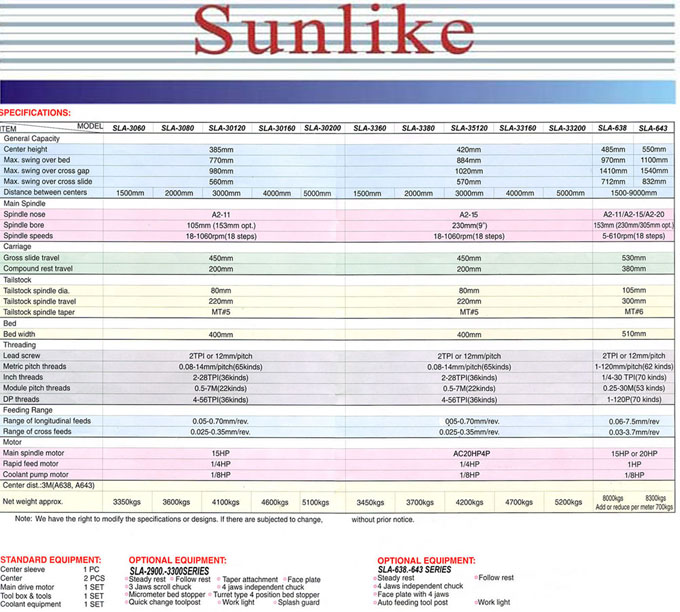
Task: Select the SLA-30160 model column header
Action: click(277, 128)
